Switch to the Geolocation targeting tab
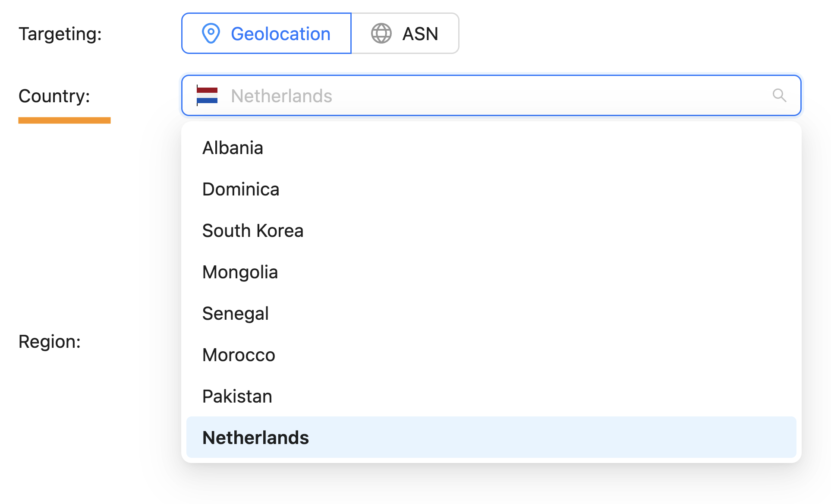The height and width of the screenshot is (504, 831). [267, 34]
